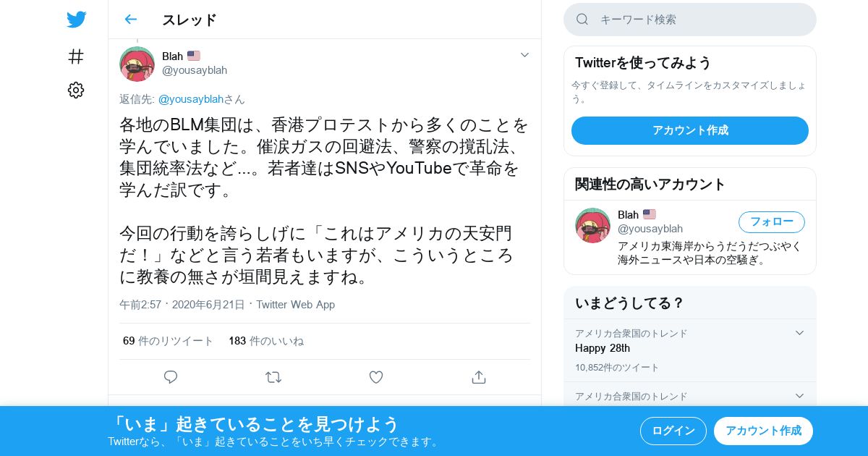Open the settings gear icon

pos(76,90)
